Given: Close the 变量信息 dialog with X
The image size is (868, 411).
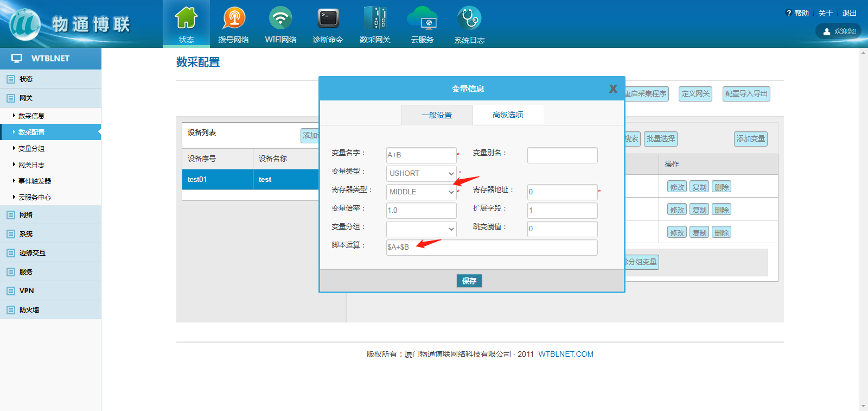Looking at the screenshot, I should coord(613,88).
